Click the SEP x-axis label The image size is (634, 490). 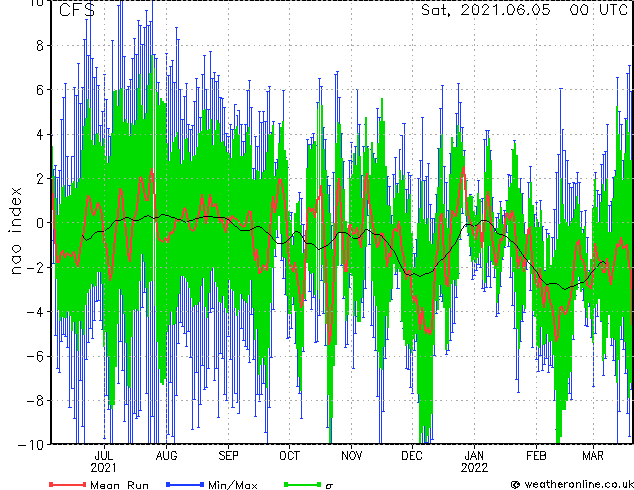click(x=228, y=456)
